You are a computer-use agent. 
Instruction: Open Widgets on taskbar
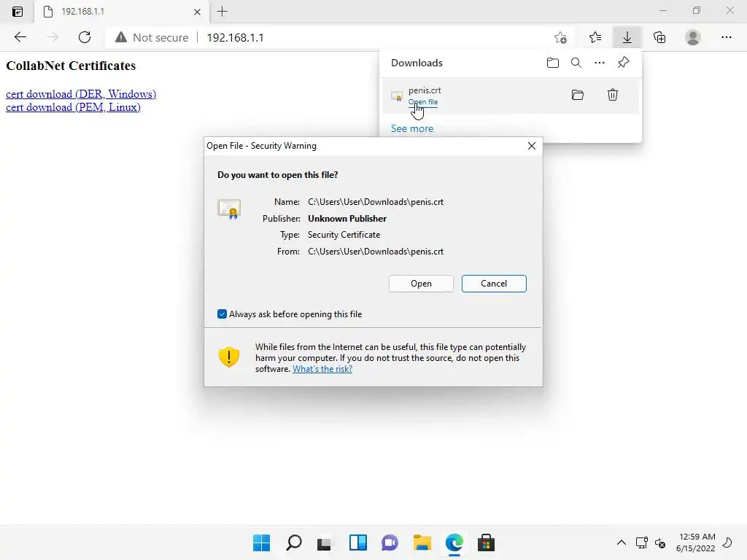pos(357,542)
